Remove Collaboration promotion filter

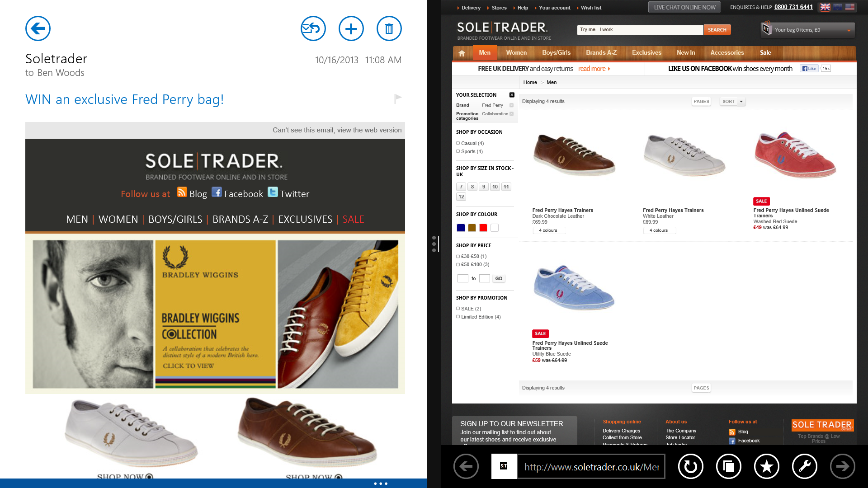(x=511, y=114)
